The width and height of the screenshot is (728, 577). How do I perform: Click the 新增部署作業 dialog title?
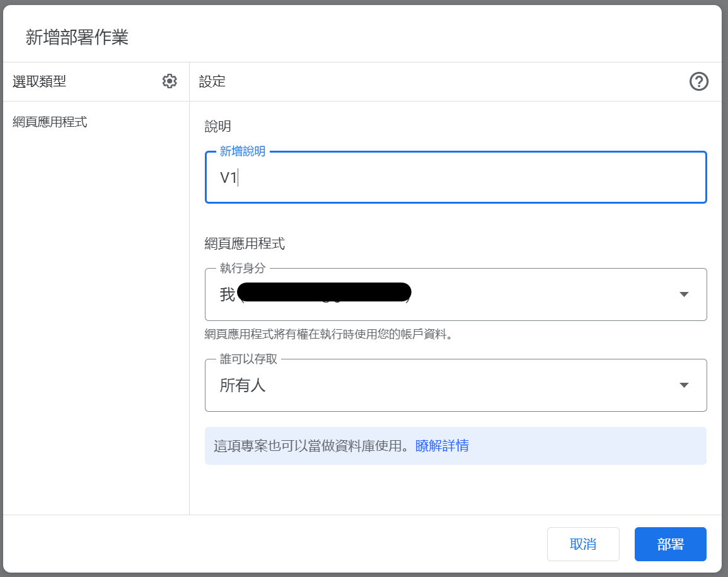77,37
